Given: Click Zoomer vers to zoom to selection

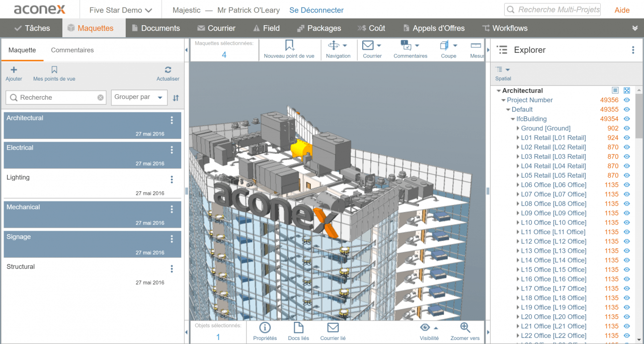Looking at the screenshot, I should coord(465,332).
